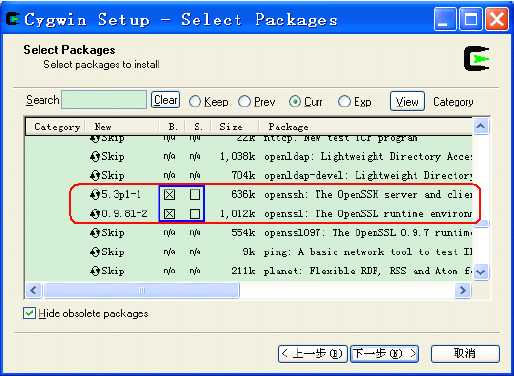The image size is (514, 376).
Task: Click the Cygwin logo in the header
Action: 477,58
